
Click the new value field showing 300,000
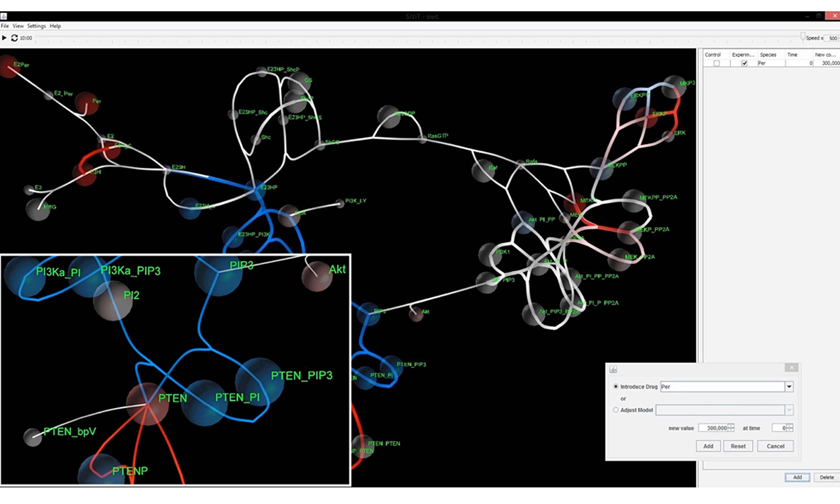713,428
